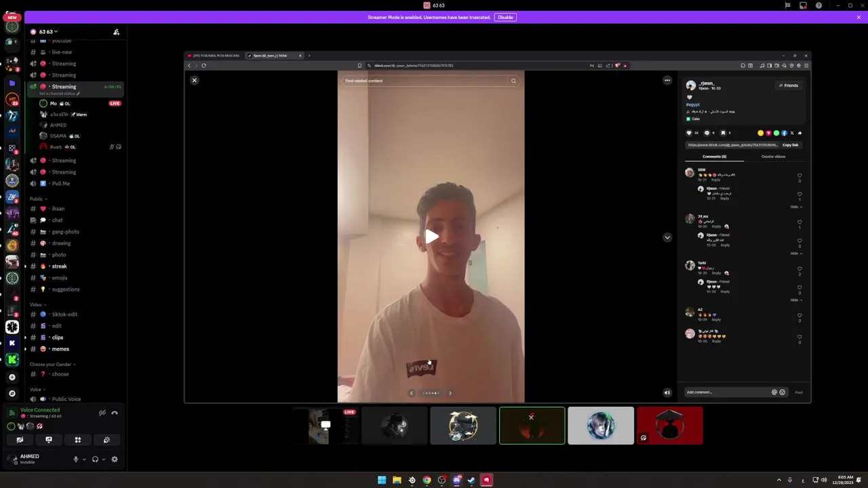The width and height of the screenshot is (868, 488).
Task: Dismiss the streamer mode banner
Action: pos(859,17)
